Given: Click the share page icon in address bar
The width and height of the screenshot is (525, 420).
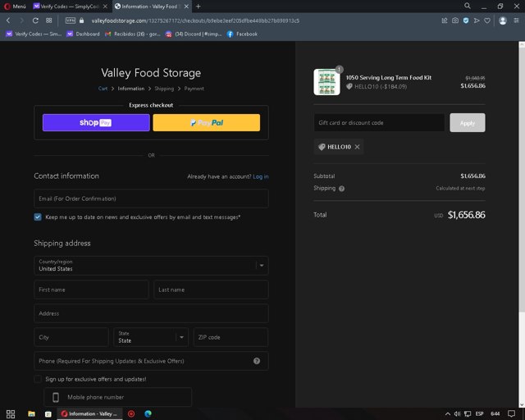Looking at the screenshot, I should 445,21.
